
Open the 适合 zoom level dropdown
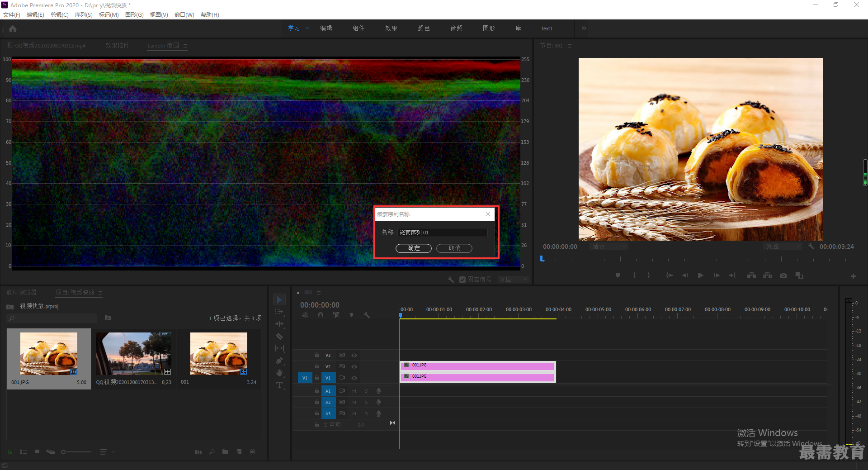(609, 246)
